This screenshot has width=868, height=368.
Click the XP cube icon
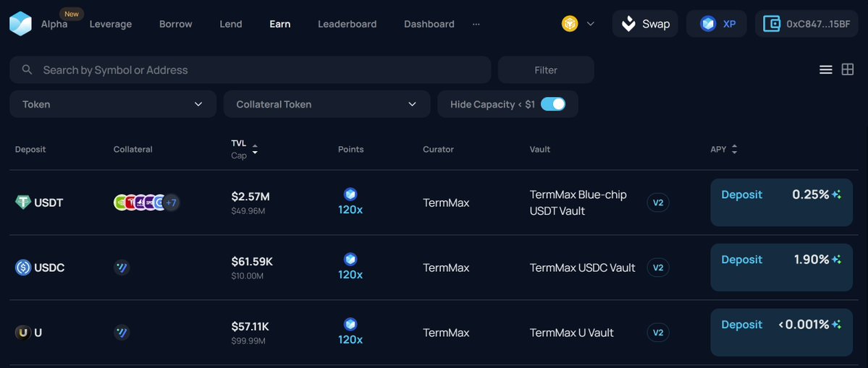pos(708,24)
